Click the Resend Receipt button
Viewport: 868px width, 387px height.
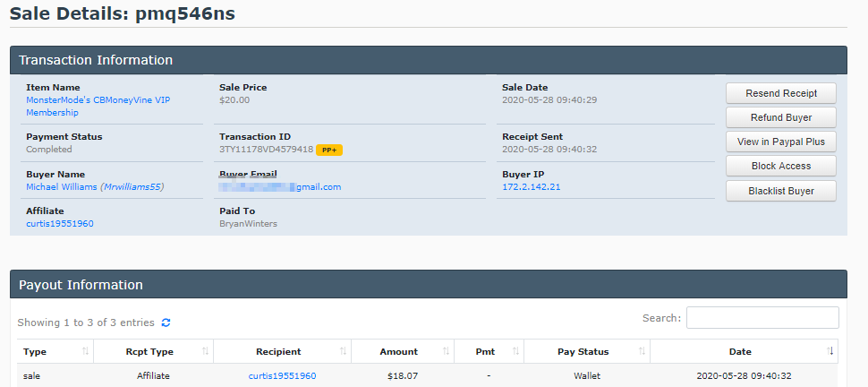(781, 93)
